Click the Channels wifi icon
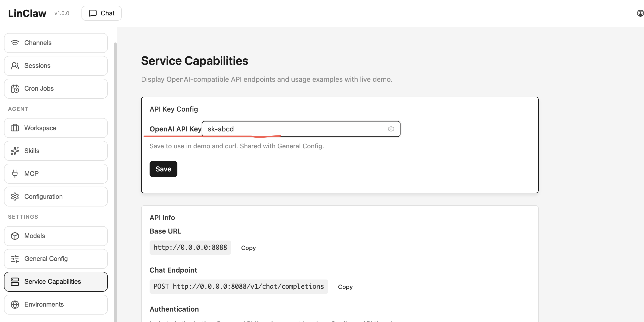This screenshot has width=644, height=322. pos(15,43)
